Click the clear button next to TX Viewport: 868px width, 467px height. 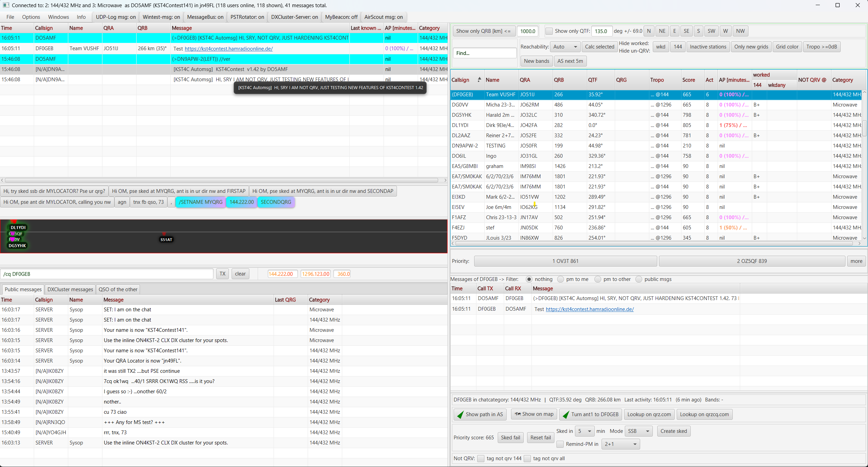240,274
